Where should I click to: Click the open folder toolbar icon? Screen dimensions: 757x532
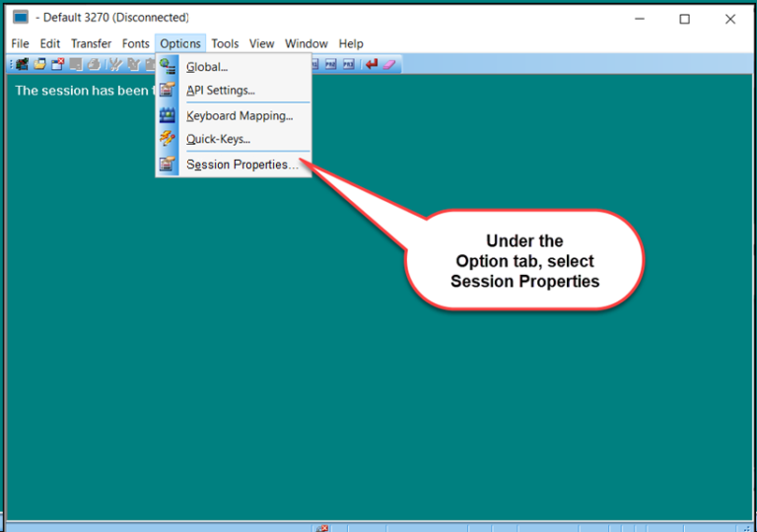40,65
